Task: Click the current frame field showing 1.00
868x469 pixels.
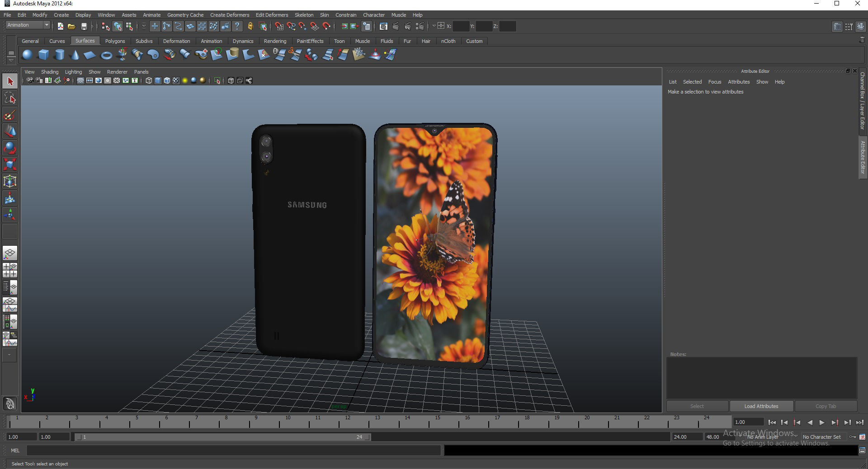Action: (748, 422)
